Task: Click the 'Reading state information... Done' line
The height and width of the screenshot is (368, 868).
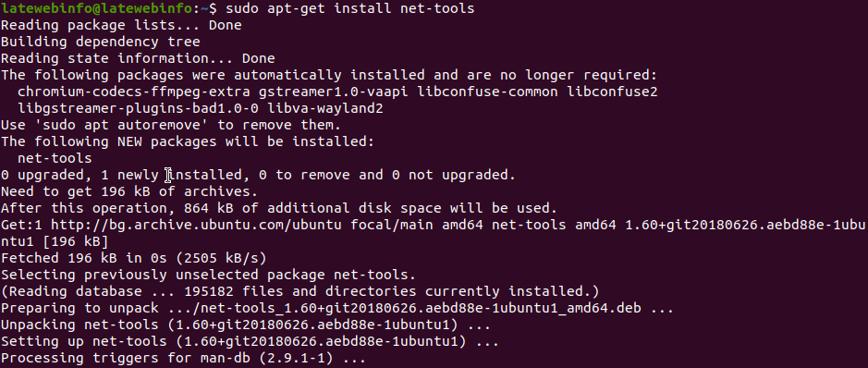Action: (138, 58)
